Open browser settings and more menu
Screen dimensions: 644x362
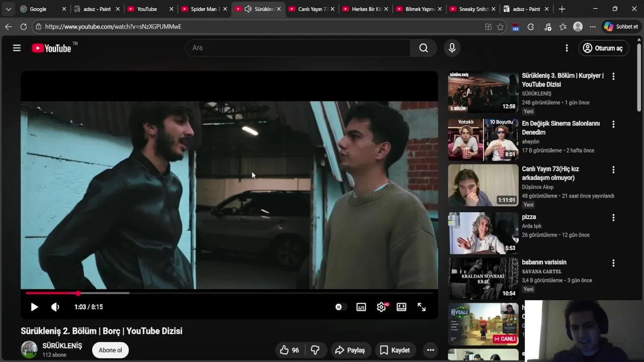(x=593, y=27)
